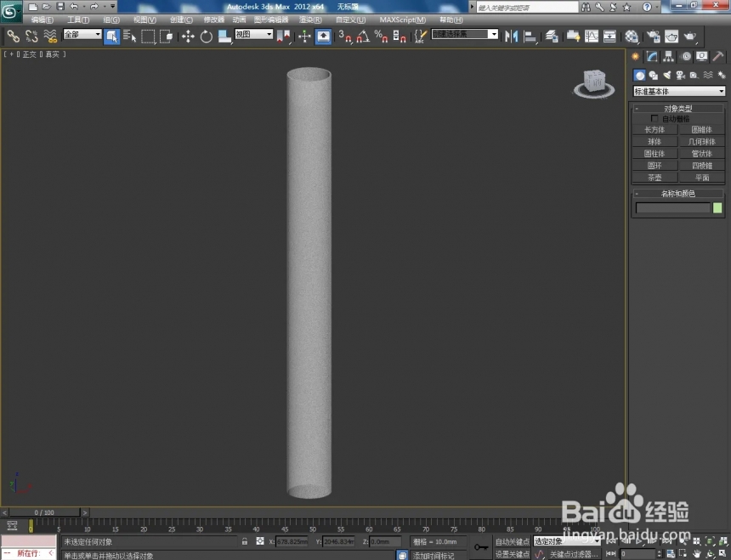Screen dimensions: 731x560
Task: Click the 圆锥体 cone button
Action: [701, 129]
